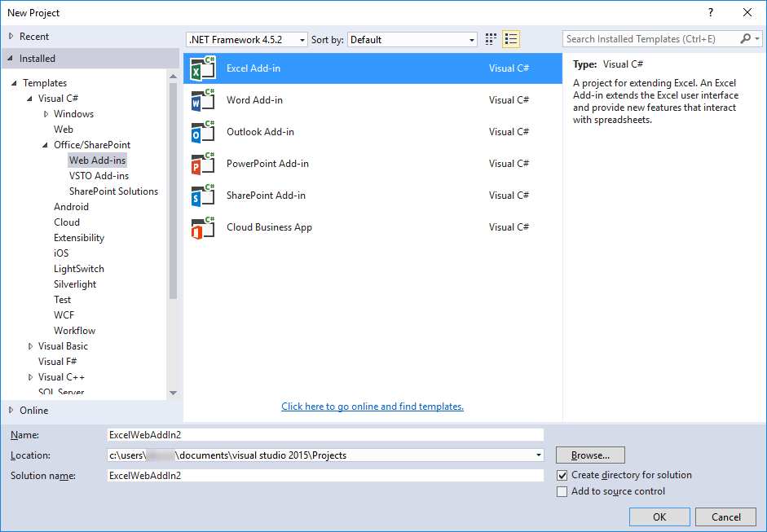The image size is (767, 532).
Task: Select the Cloud Business App icon
Action: tap(202, 227)
